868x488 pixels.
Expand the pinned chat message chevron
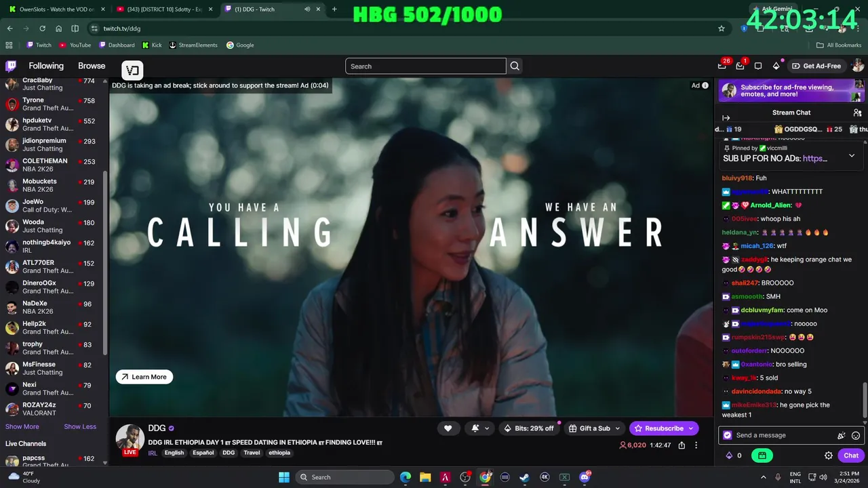click(x=852, y=155)
